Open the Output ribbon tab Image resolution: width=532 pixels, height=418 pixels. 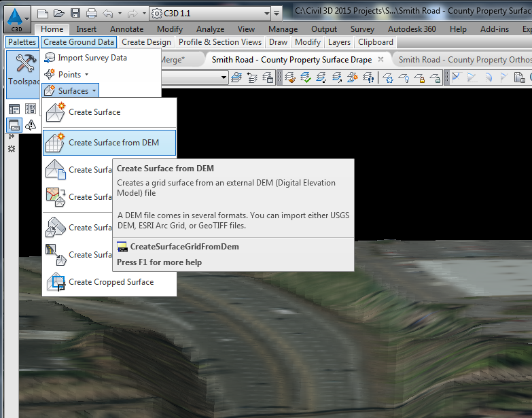tap(324, 29)
